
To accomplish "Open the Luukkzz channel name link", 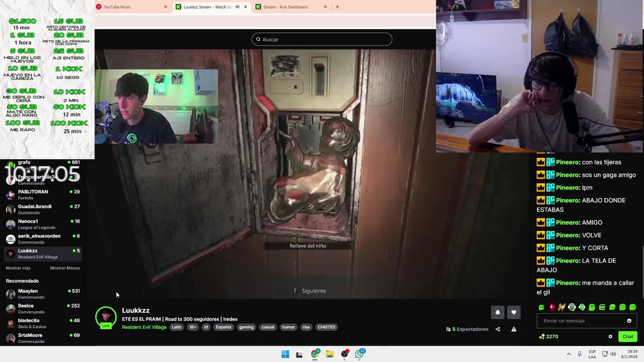I will (135, 311).
